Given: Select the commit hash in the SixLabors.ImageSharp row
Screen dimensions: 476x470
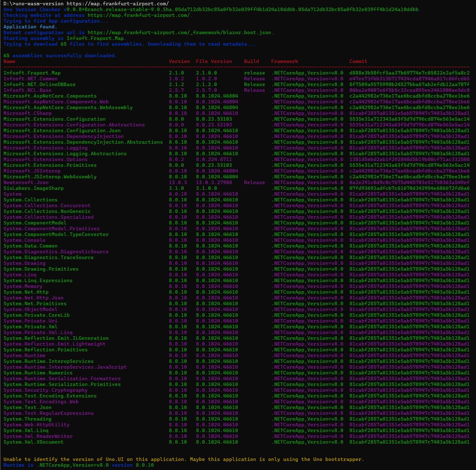Looking at the screenshot, I should (409, 188).
